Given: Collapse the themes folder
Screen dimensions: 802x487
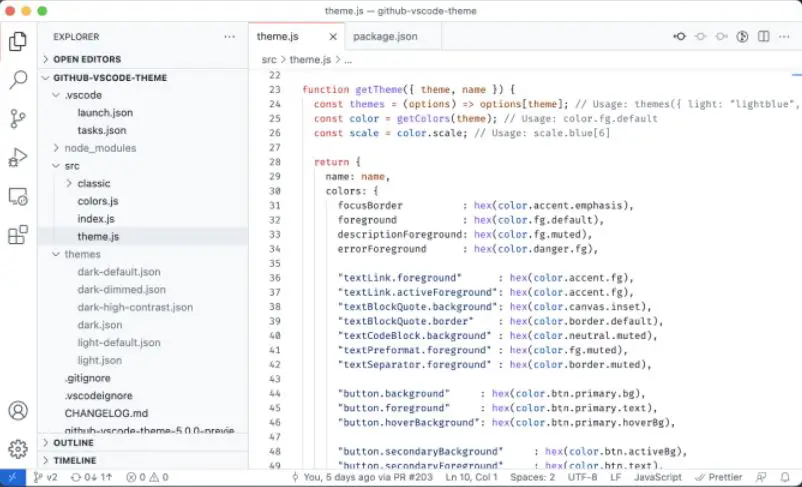Looking at the screenshot, I should click(143, 254).
